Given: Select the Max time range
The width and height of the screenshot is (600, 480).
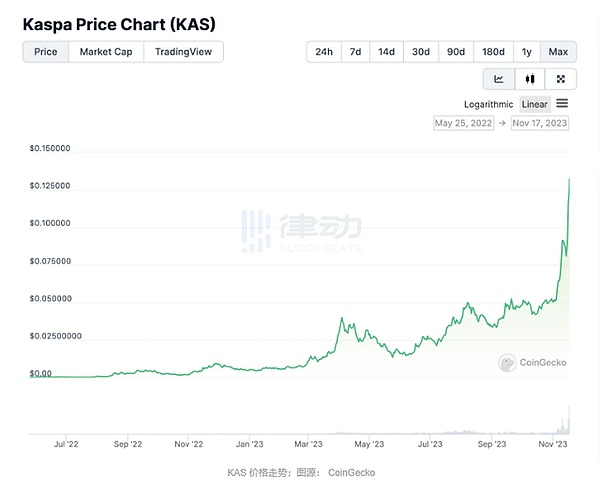Looking at the screenshot, I should pos(558,52).
